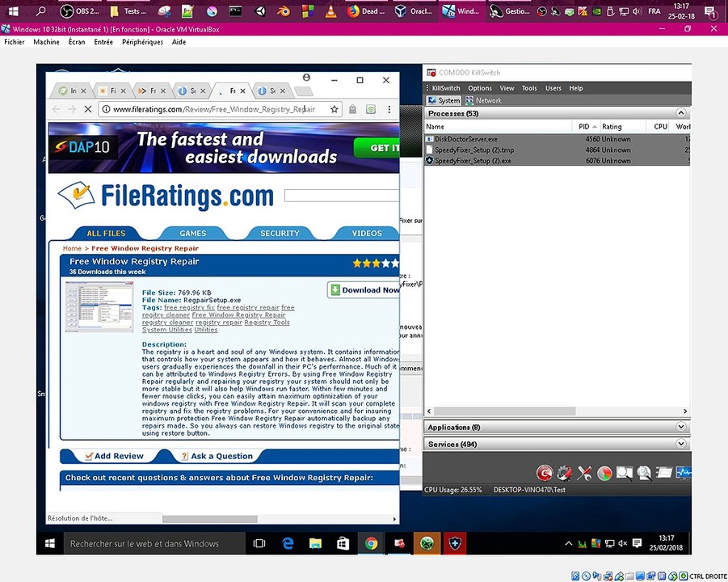Stop page loading in Chrome

pos(88,109)
